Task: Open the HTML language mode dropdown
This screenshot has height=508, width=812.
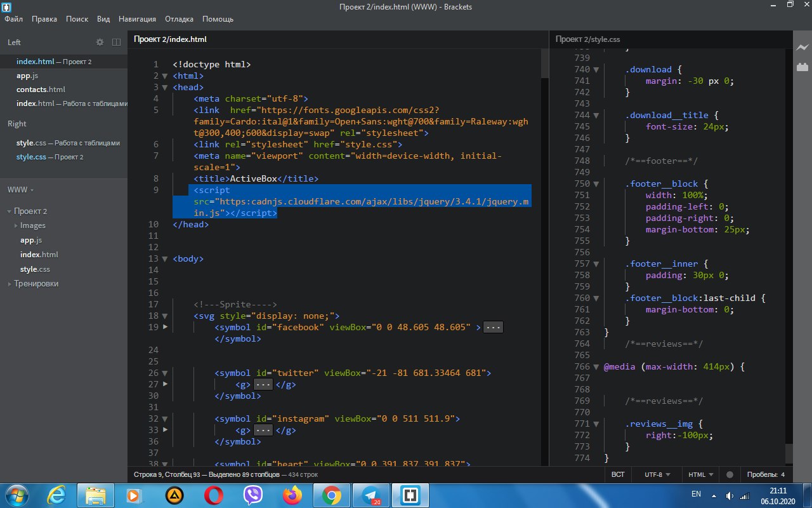Action: [x=701, y=474]
